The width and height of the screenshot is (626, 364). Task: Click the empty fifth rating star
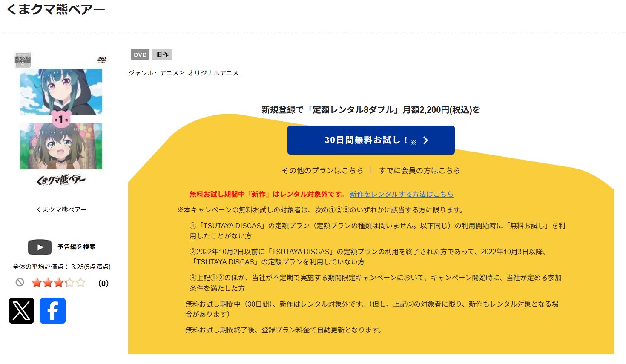point(81,282)
